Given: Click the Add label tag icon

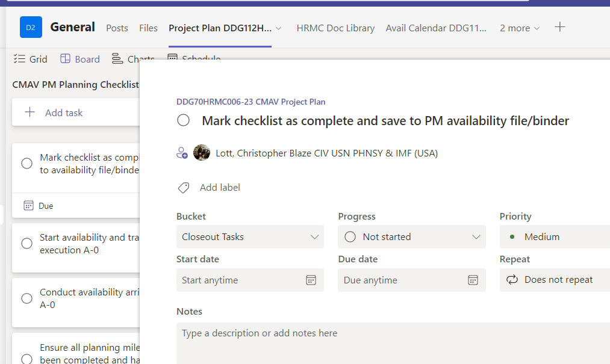Looking at the screenshot, I should (x=184, y=187).
